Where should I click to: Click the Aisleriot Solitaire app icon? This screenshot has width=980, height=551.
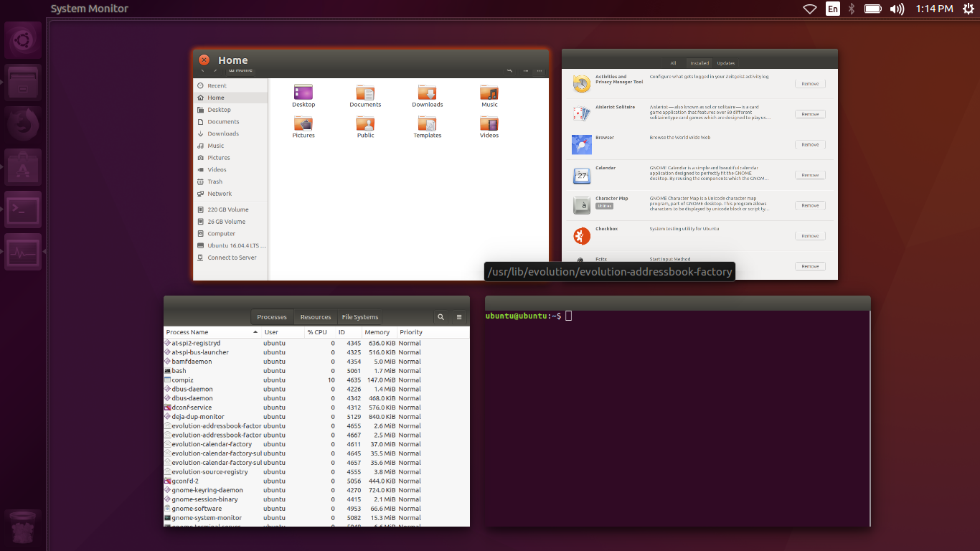pos(581,114)
